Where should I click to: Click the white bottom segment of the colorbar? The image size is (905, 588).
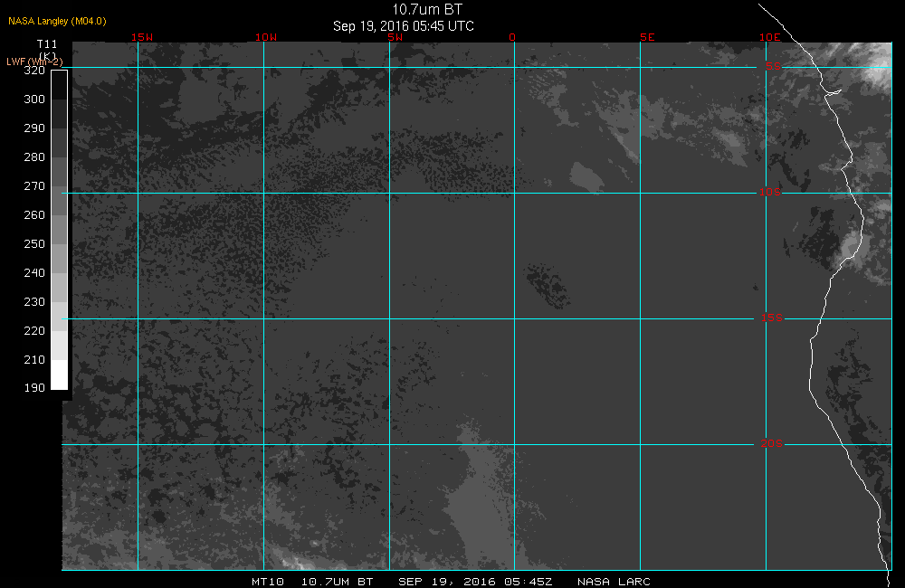[x=60, y=375]
